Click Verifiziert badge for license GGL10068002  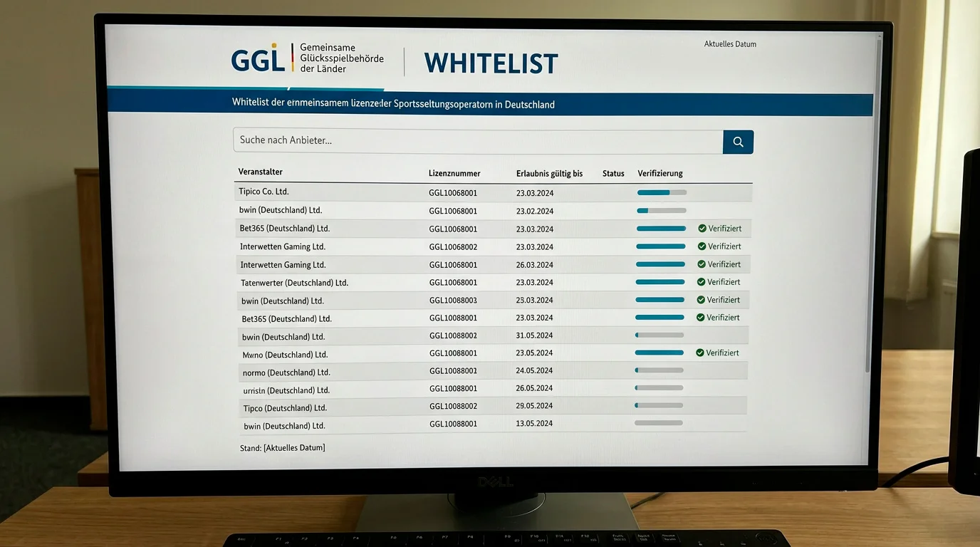click(719, 246)
